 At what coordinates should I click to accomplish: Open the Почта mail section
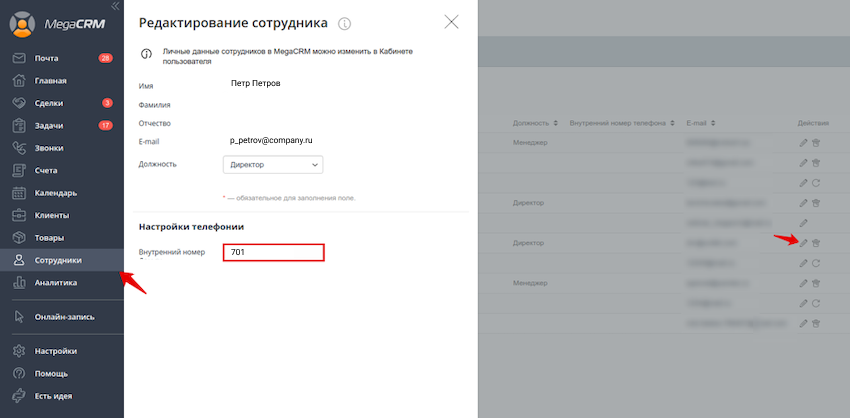(x=62, y=58)
